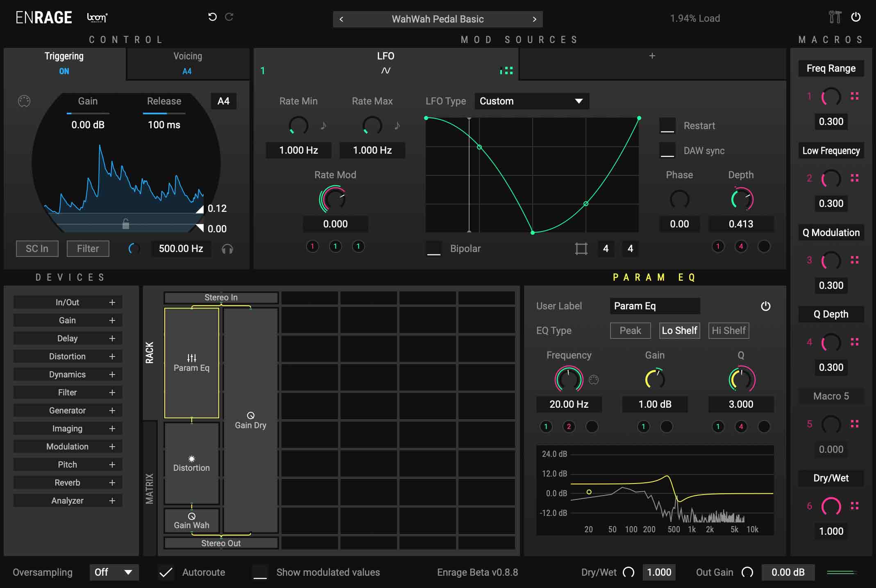Open the Oversampling dropdown
The image size is (876, 588).
click(x=113, y=572)
